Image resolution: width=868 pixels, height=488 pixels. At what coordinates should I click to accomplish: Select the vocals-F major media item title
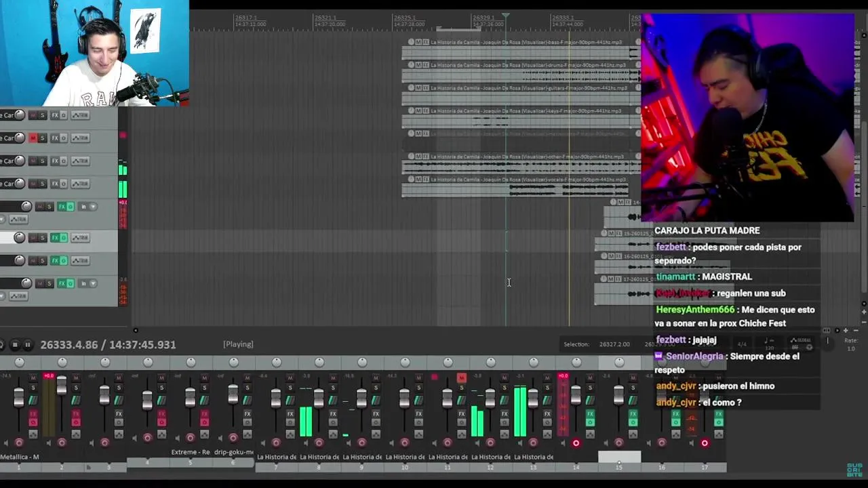(528, 180)
